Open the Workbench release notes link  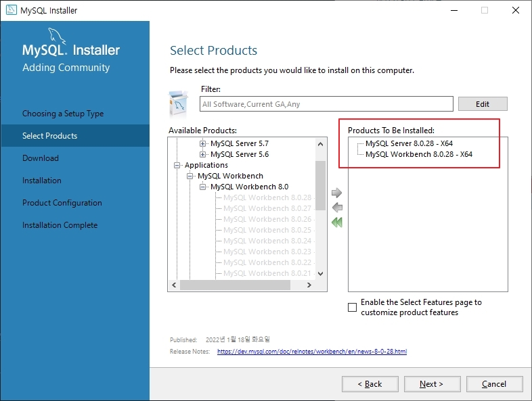[312, 351]
